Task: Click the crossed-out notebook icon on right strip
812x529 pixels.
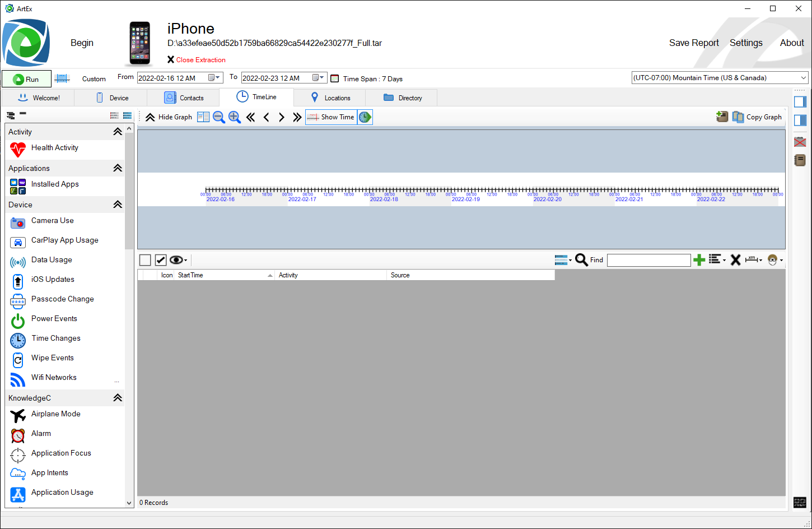Action: click(800, 141)
